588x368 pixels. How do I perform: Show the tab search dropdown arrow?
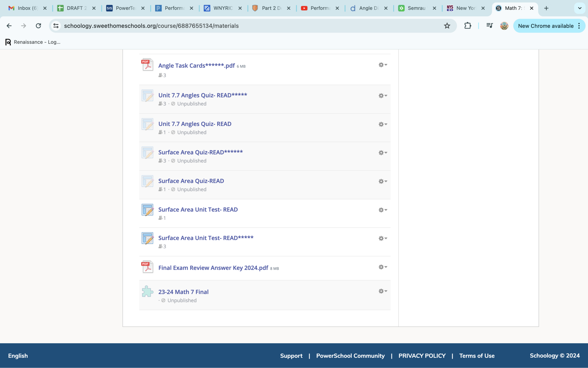(580, 8)
